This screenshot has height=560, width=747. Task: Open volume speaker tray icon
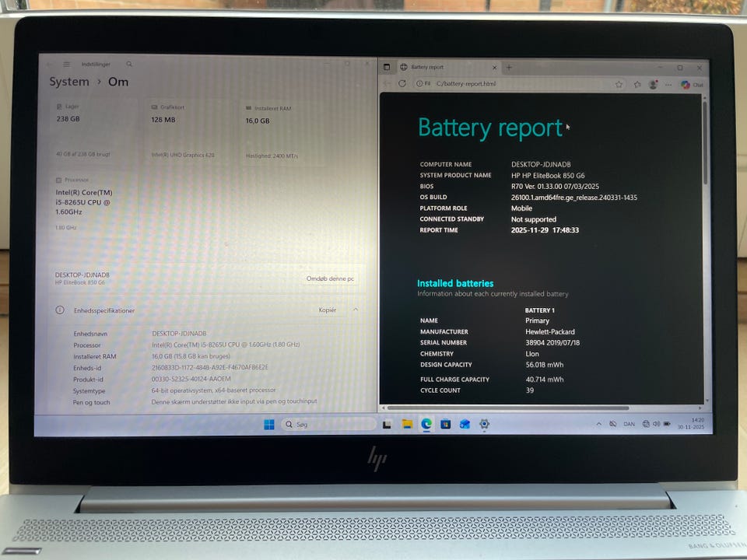click(x=657, y=424)
